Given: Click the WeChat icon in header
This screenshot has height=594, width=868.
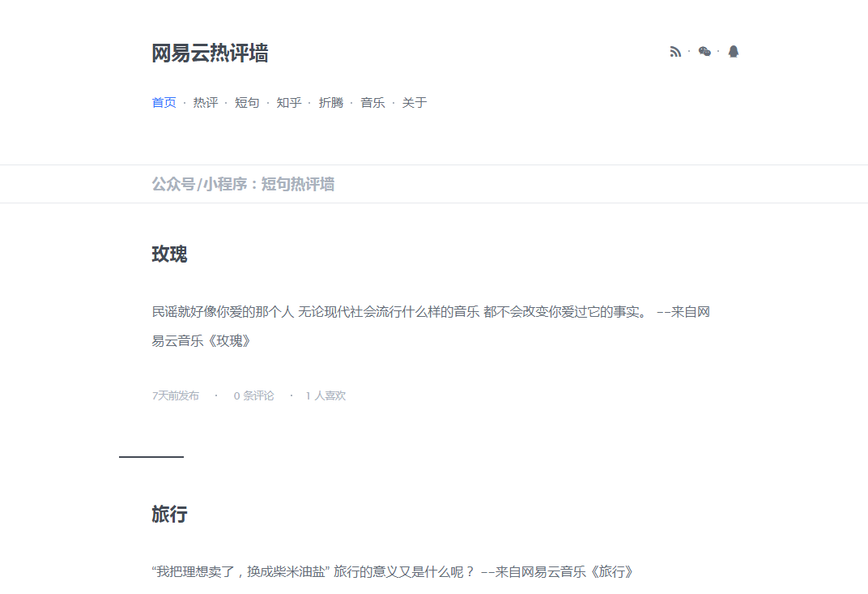Looking at the screenshot, I should click(704, 52).
